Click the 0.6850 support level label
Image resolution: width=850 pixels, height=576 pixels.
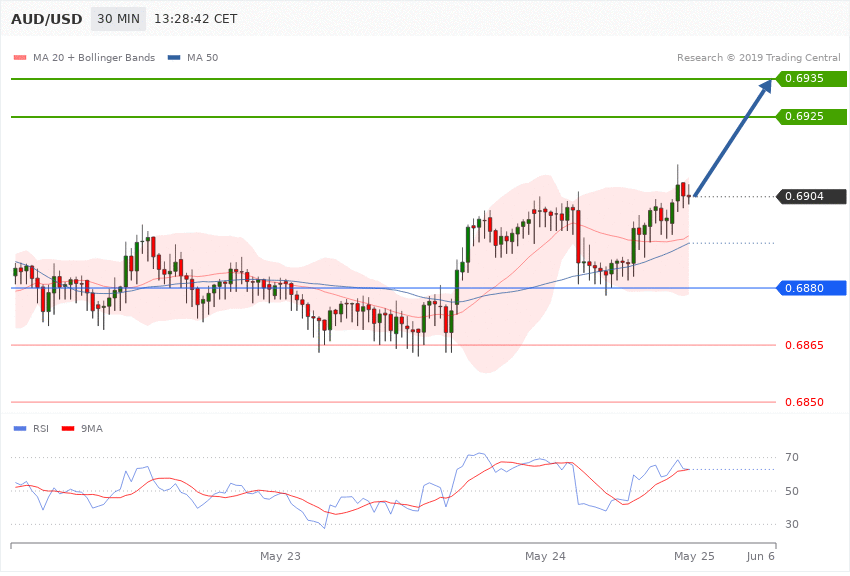[x=804, y=402]
